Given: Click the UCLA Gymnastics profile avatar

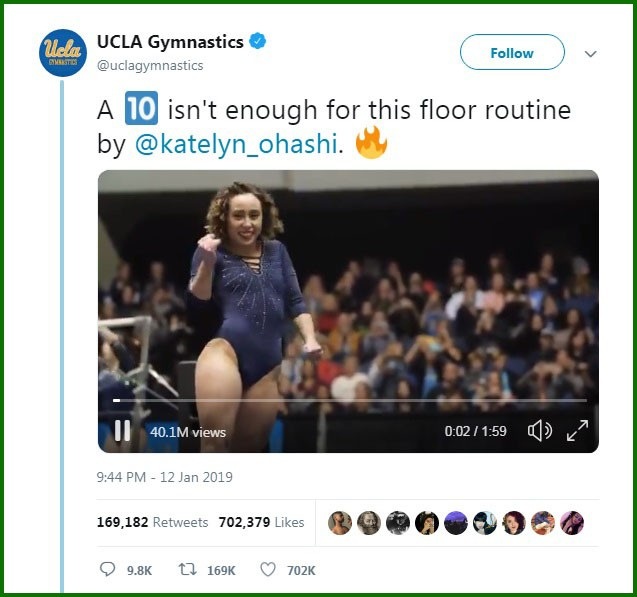Looking at the screenshot, I should tap(63, 54).
